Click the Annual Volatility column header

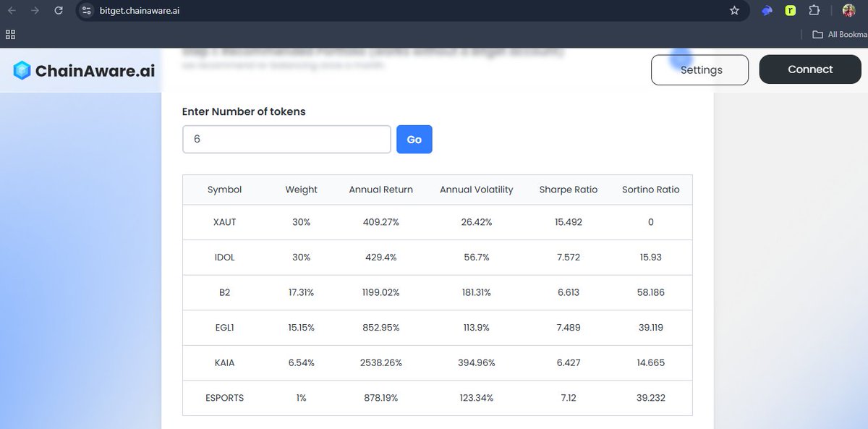coord(477,190)
